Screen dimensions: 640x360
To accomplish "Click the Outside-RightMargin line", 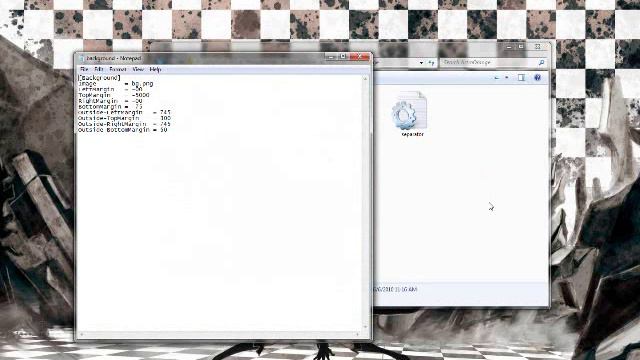I will [x=124, y=124].
